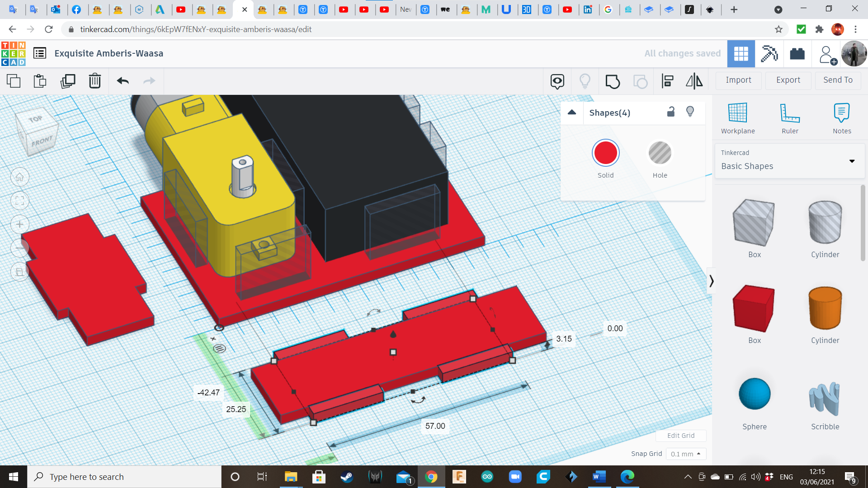Click the Edit Grid button
The image size is (868, 488).
pos(681,435)
